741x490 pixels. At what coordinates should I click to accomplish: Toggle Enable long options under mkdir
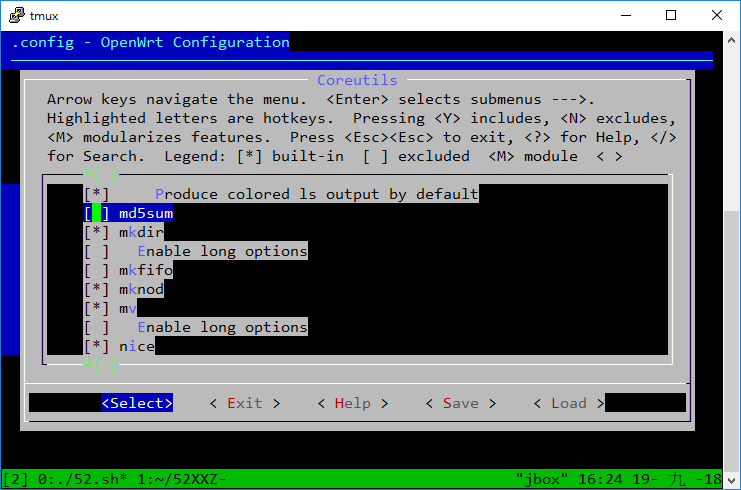click(96, 251)
